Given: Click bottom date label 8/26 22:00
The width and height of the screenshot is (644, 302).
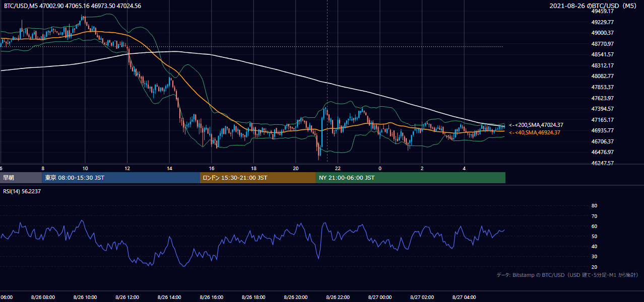Looking at the screenshot, I should pyautogui.click(x=338, y=297).
